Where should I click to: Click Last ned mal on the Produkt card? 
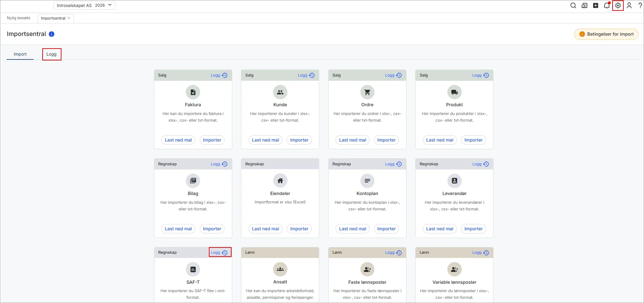coord(440,140)
